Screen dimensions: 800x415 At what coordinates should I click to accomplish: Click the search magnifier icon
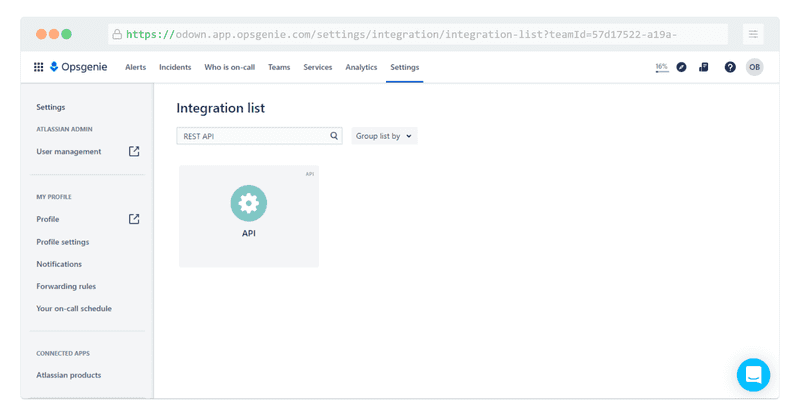(x=335, y=136)
